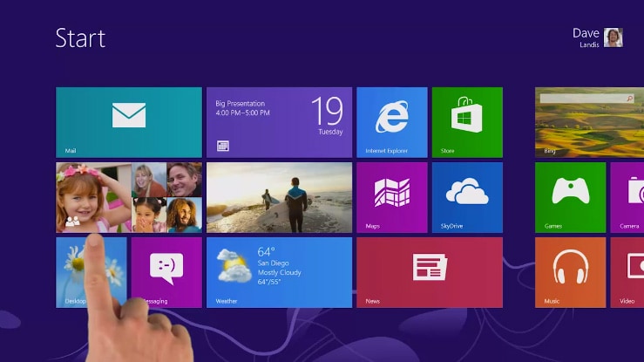The image size is (644, 362).
Task: Click Dave Landis user account picture
Action: tap(613, 38)
